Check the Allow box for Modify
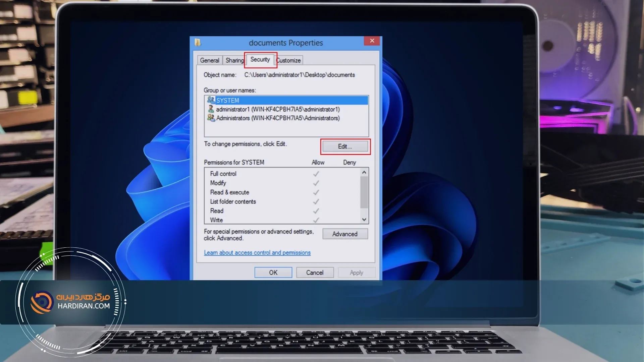This screenshot has height=362, width=644. [316, 183]
